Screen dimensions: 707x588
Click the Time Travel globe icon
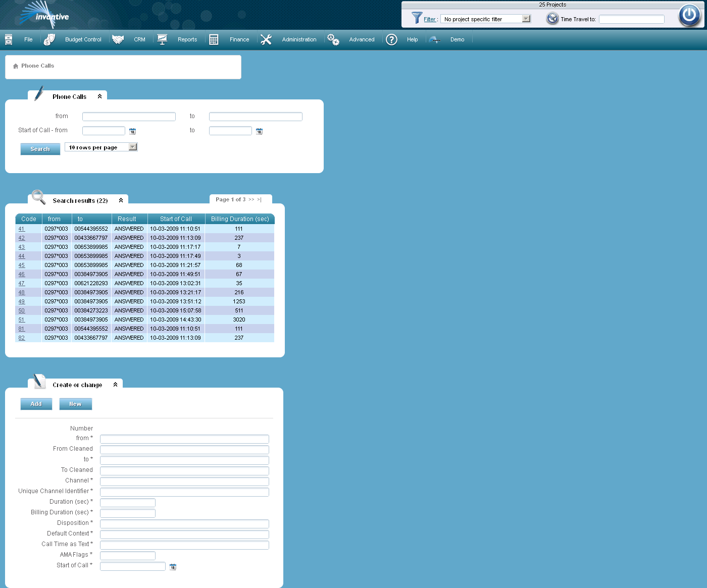pos(552,19)
